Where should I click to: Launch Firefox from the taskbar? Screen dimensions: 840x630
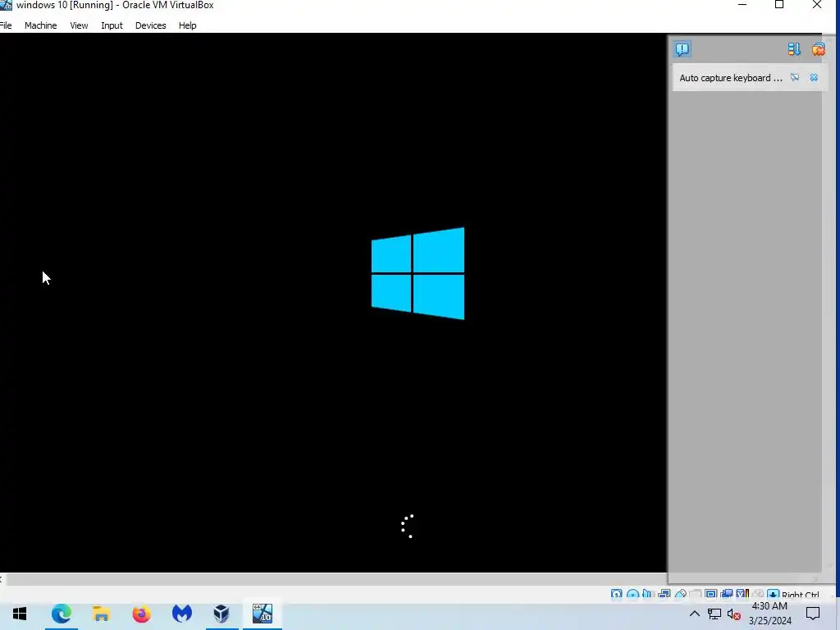pyautogui.click(x=141, y=614)
